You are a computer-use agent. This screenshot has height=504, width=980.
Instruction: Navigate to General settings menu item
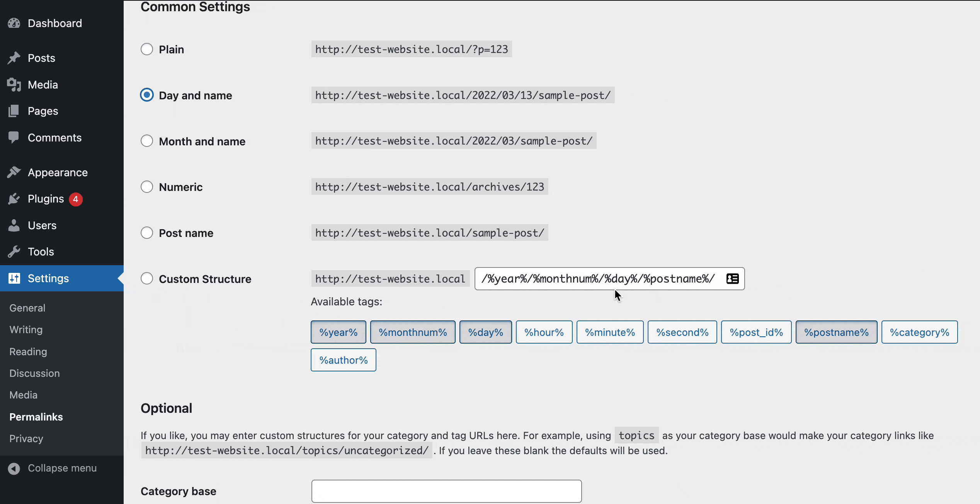(x=27, y=307)
